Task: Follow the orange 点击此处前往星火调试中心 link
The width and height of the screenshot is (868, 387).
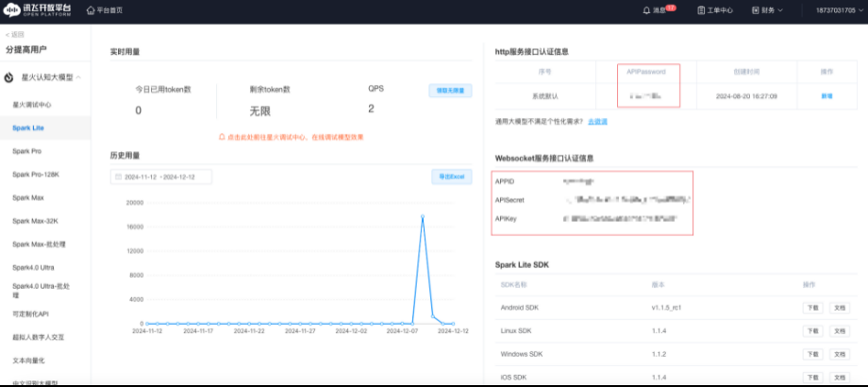Action: click(295, 136)
